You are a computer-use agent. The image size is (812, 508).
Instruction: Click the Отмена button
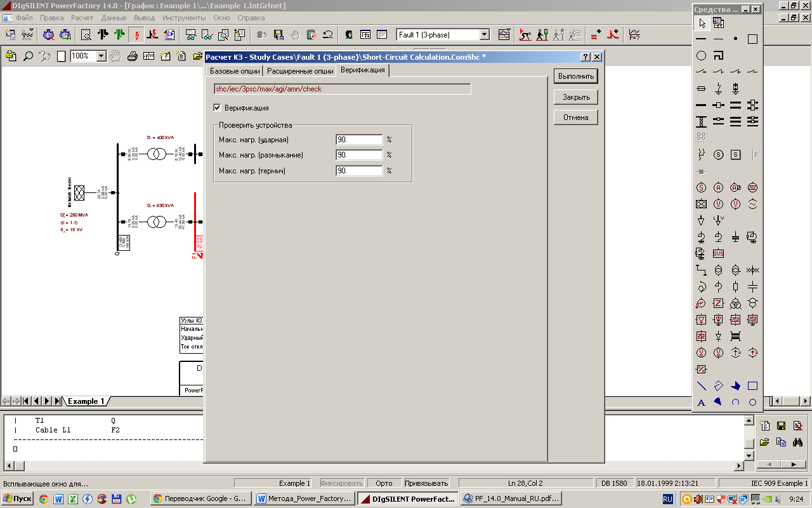(575, 117)
